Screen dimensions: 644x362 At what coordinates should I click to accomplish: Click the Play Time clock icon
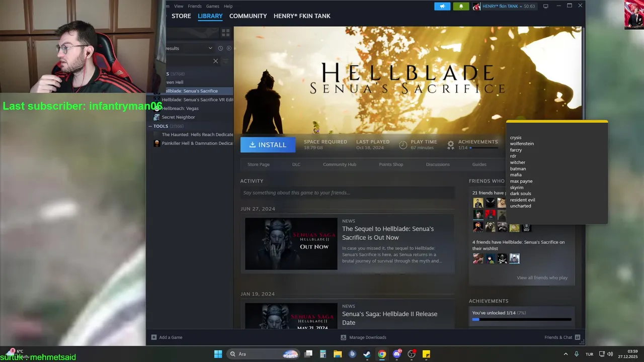[403, 145]
